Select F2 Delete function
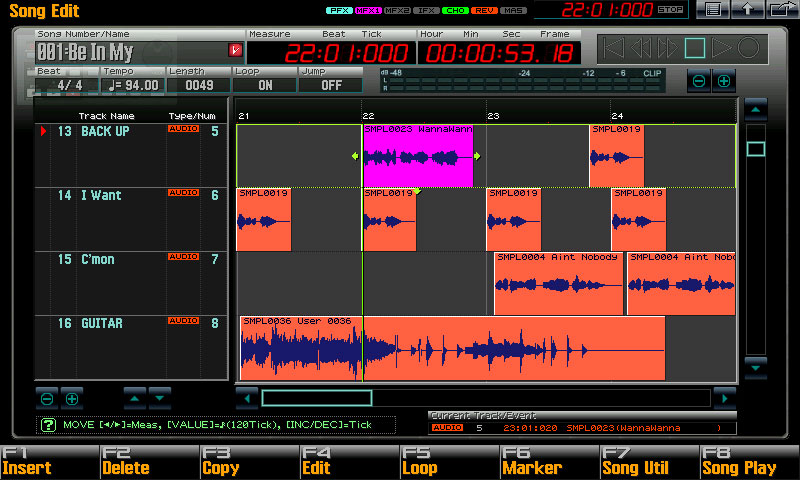800x480 pixels. (149, 462)
